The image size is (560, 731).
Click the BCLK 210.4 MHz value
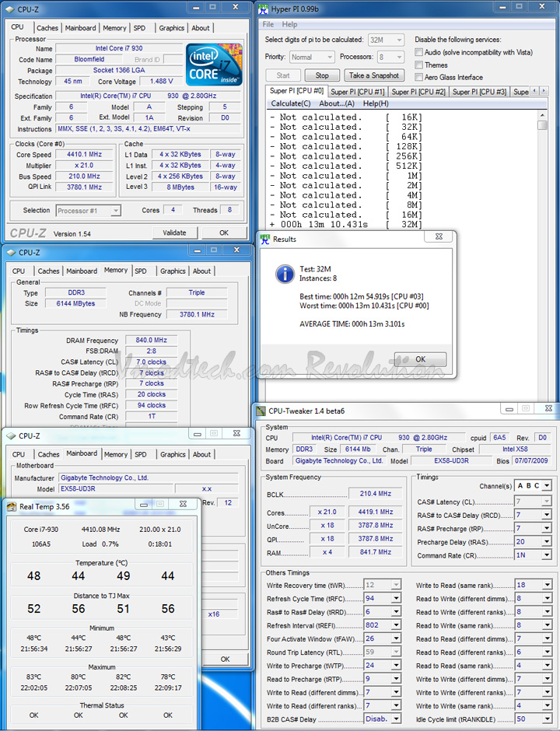click(376, 493)
